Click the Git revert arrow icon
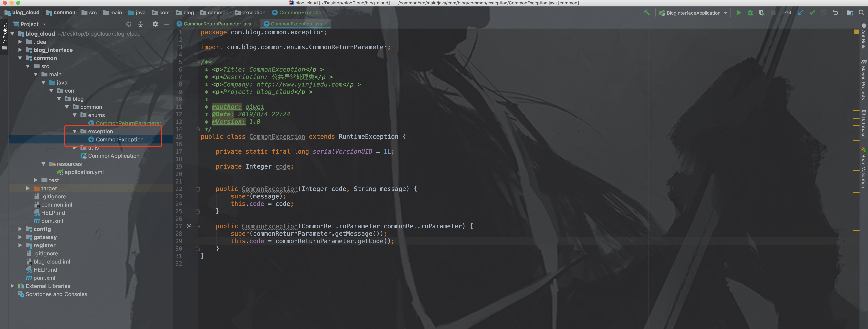The image size is (868, 329). pos(835,13)
